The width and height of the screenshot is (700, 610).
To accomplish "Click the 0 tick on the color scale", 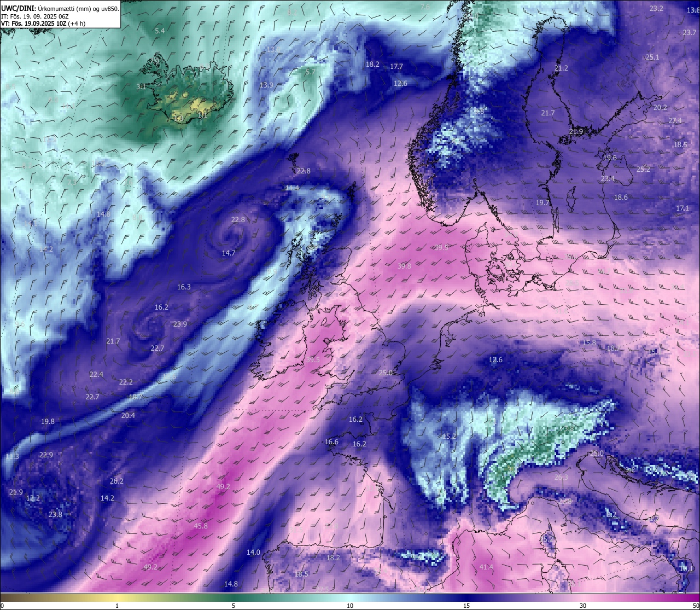I will click(x=2, y=606).
